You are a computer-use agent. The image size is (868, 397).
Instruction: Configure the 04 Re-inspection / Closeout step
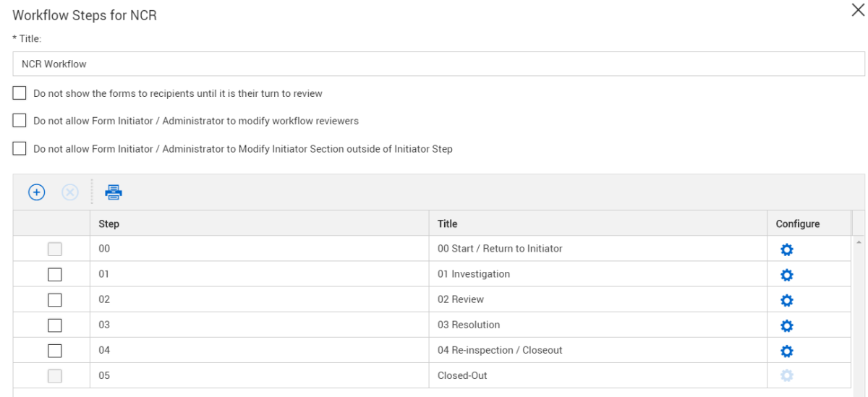[x=787, y=351]
